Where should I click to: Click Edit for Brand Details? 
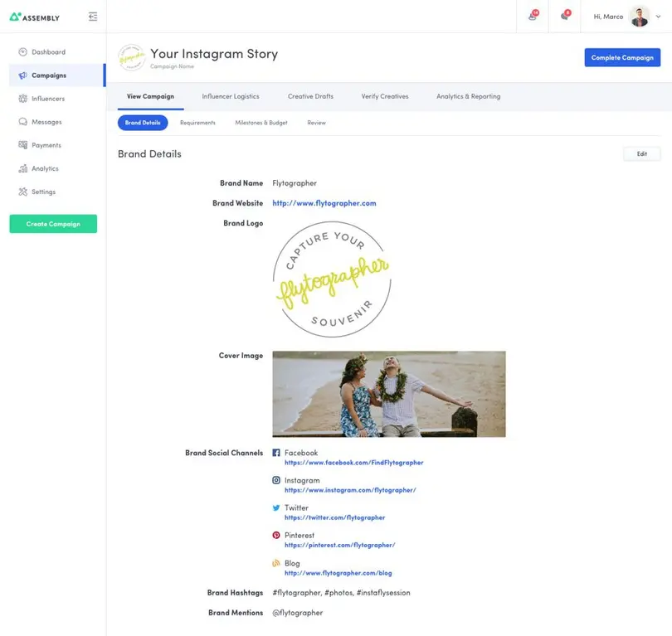click(641, 154)
